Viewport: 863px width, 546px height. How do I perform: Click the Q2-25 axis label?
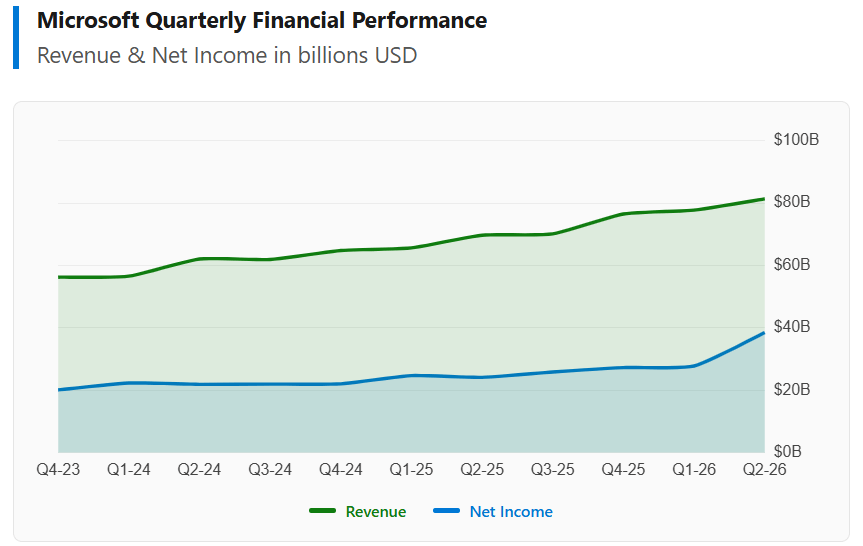coord(482,469)
